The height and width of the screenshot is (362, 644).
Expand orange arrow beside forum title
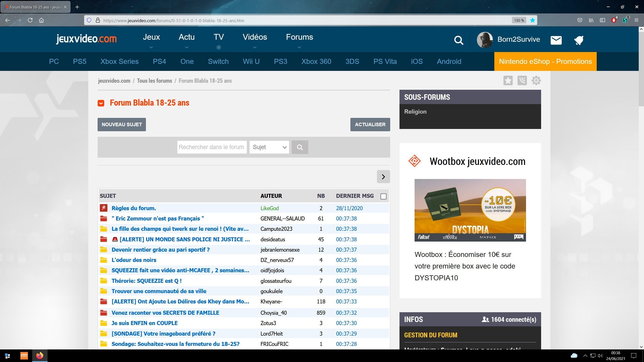pyautogui.click(x=101, y=103)
